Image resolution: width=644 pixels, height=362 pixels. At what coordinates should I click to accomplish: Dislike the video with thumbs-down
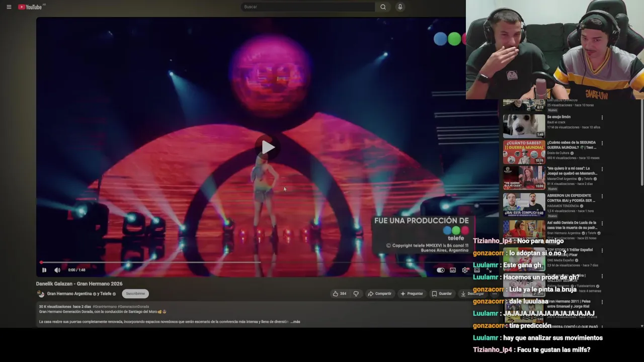point(356,294)
